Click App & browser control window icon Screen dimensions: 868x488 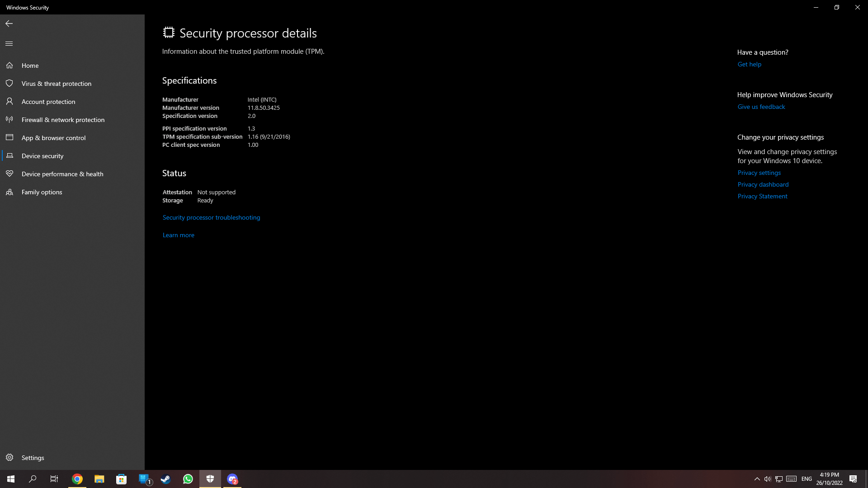point(9,138)
